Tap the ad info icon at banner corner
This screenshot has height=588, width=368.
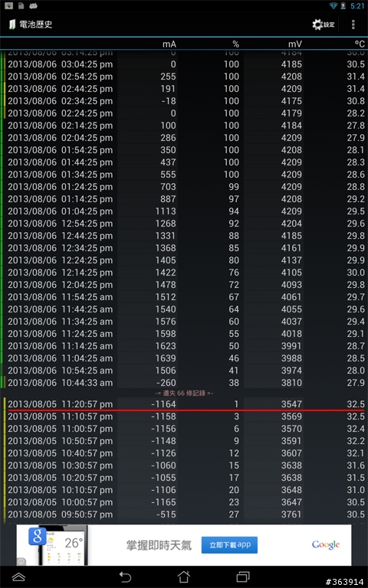(21, 561)
